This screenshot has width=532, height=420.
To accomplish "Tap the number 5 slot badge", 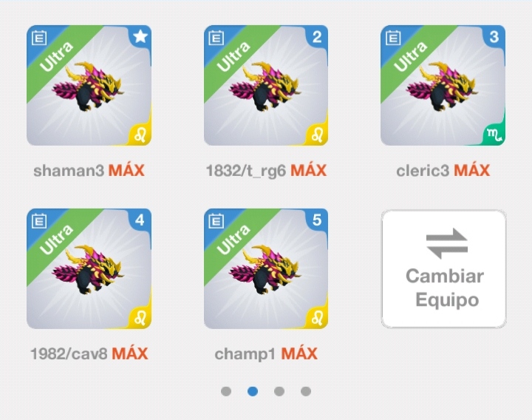I will pyautogui.click(x=317, y=220).
